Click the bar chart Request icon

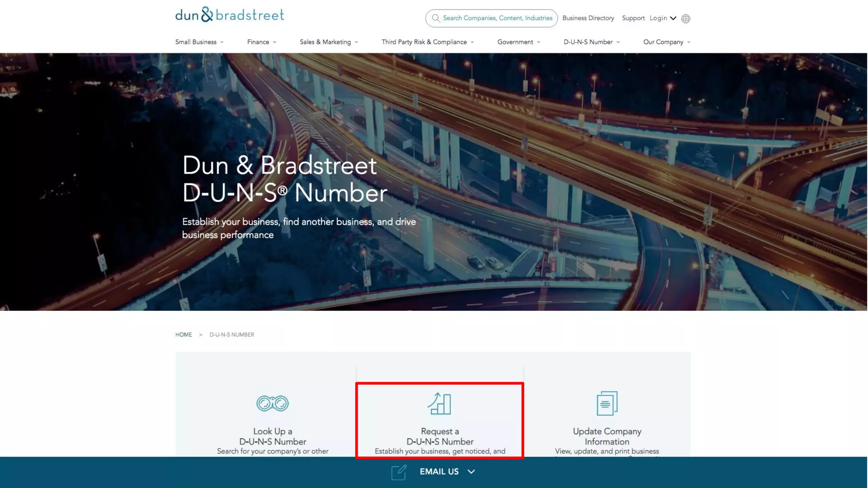[x=440, y=404]
